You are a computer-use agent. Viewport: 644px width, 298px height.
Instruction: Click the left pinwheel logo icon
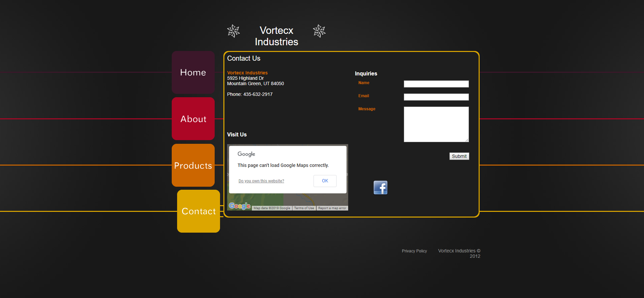pyautogui.click(x=233, y=31)
